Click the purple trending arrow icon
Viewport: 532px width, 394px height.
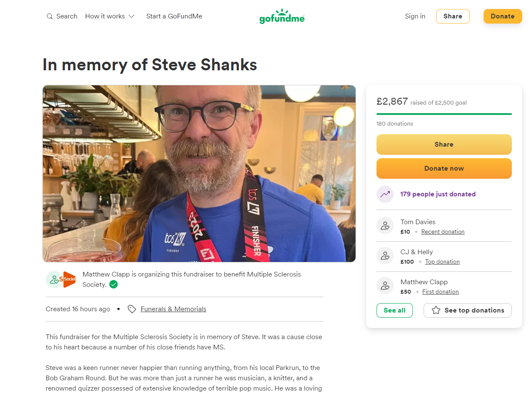pyautogui.click(x=385, y=194)
